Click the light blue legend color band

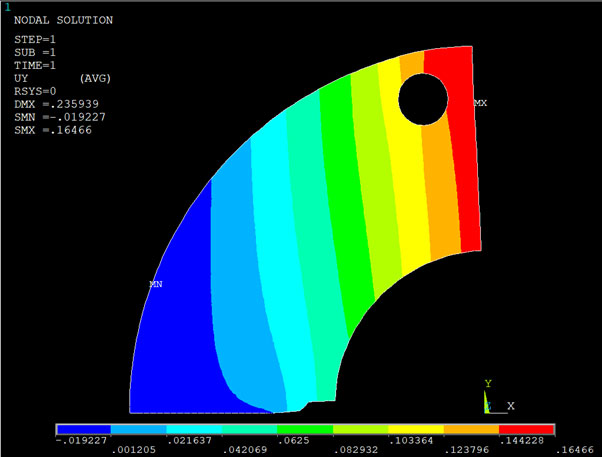(139, 429)
